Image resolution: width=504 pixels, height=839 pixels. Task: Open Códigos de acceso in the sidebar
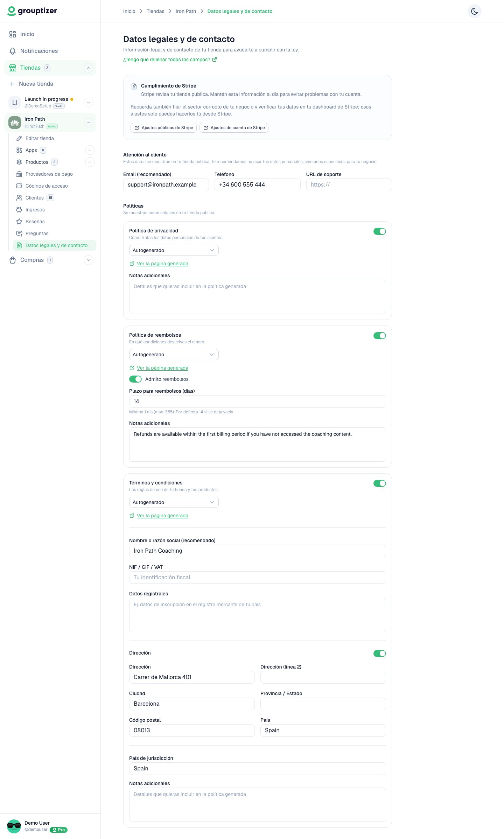47,186
